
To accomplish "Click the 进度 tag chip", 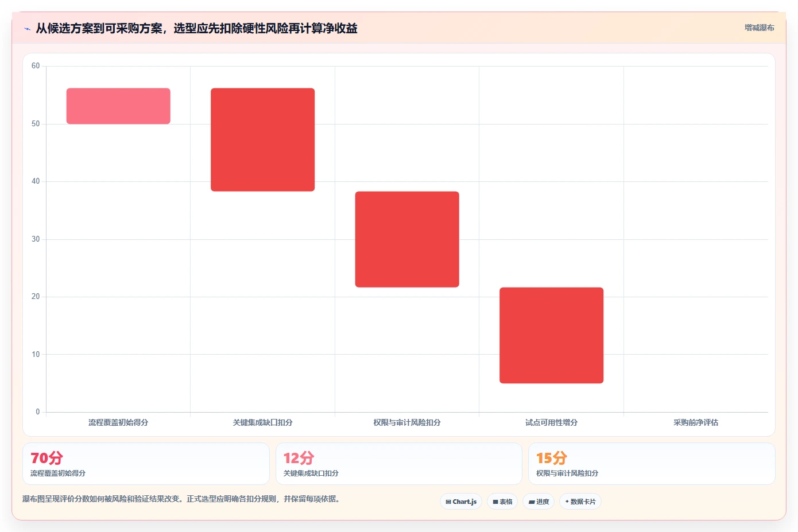I will [x=539, y=502].
